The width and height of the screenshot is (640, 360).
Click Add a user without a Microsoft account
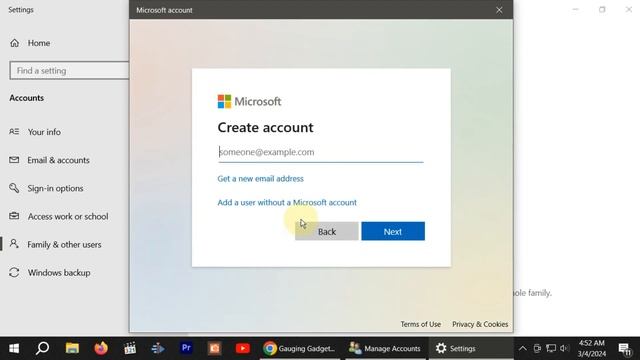pos(287,202)
